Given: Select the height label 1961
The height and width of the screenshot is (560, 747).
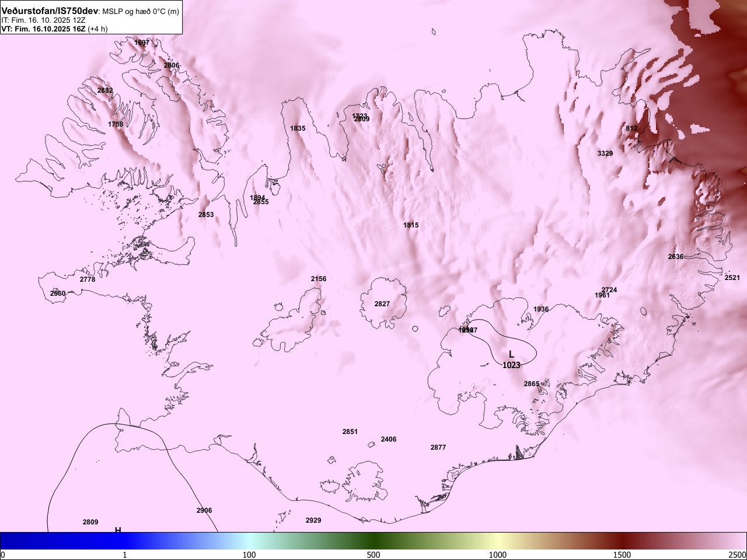Looking at the screenshot, I should click(602, 295).
